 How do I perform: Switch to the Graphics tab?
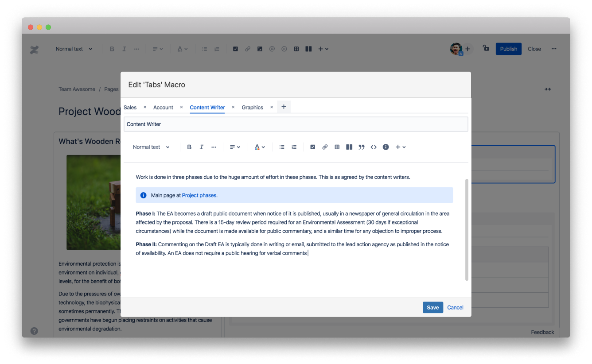pyautogui.click(x=252, y=107)
